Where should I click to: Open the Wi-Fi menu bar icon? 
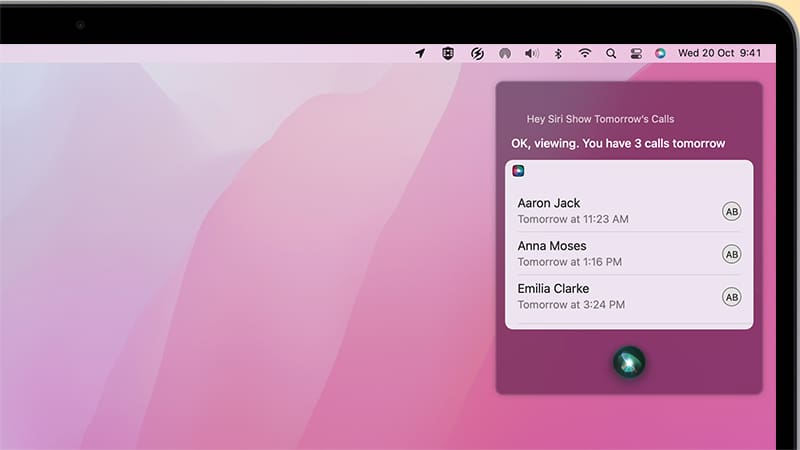(x=585, y=53)
